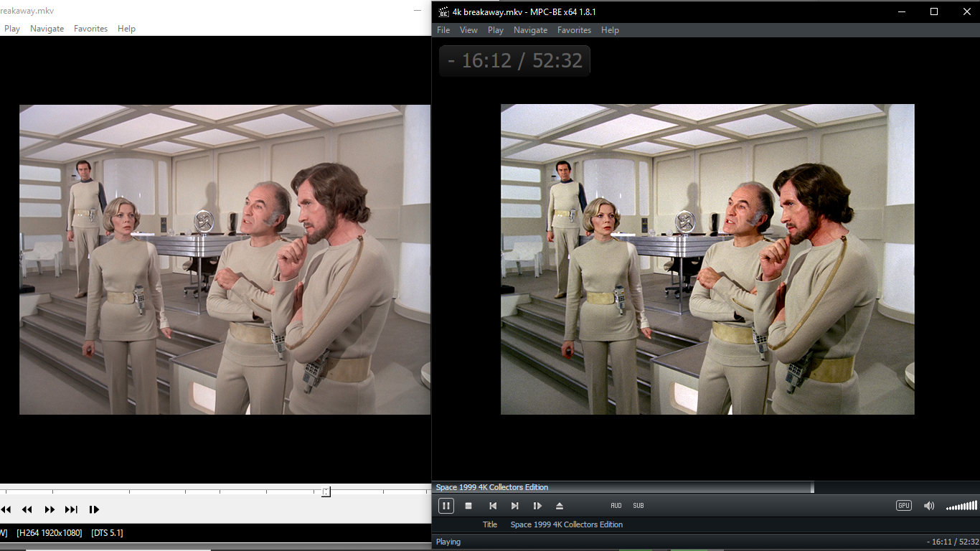Open the Play menu in MPC-BE
This screenshot has height=551, width=980.
[496, 30]
